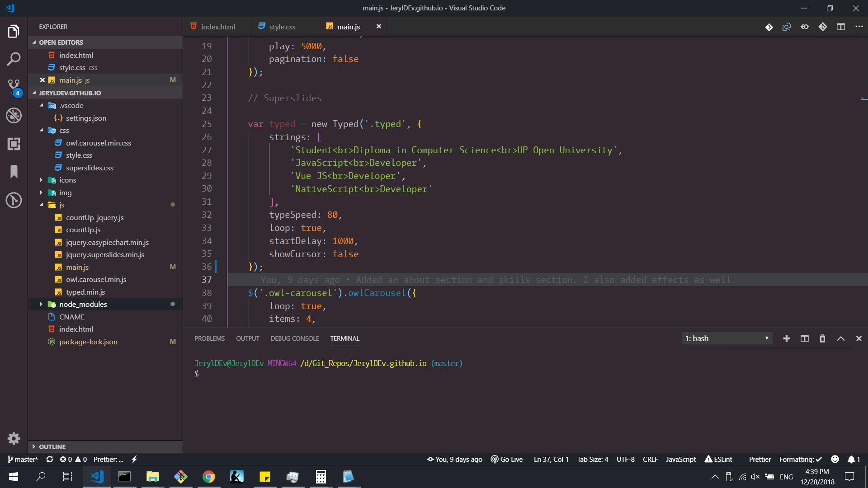The image size is (868, 488).
Task: Close the main.js editor tab
Action: 379,26
